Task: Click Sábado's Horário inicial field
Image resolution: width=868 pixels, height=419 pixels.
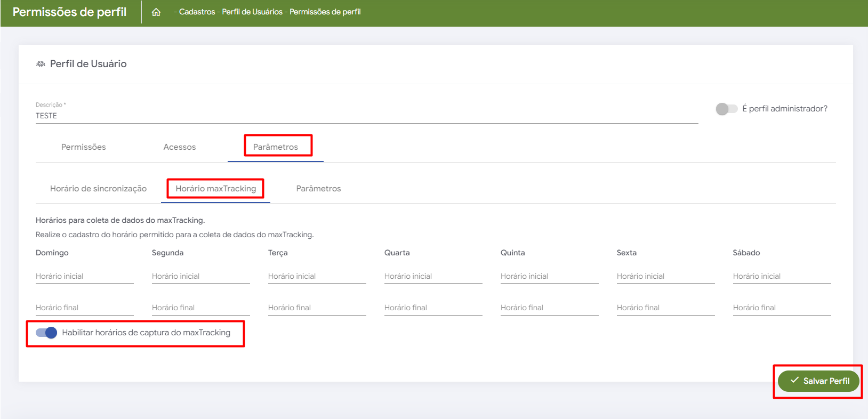Action: 782,276
